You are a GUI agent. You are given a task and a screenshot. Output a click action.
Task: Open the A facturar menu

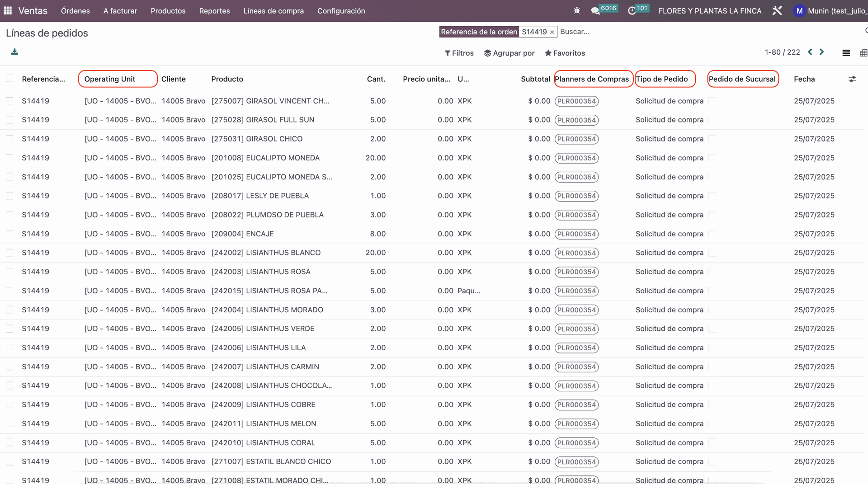tap(120, 11)
